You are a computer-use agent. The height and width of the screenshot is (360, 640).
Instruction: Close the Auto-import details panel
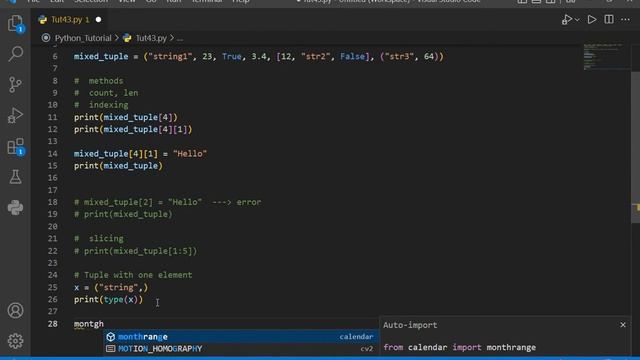tap(623, 325)
